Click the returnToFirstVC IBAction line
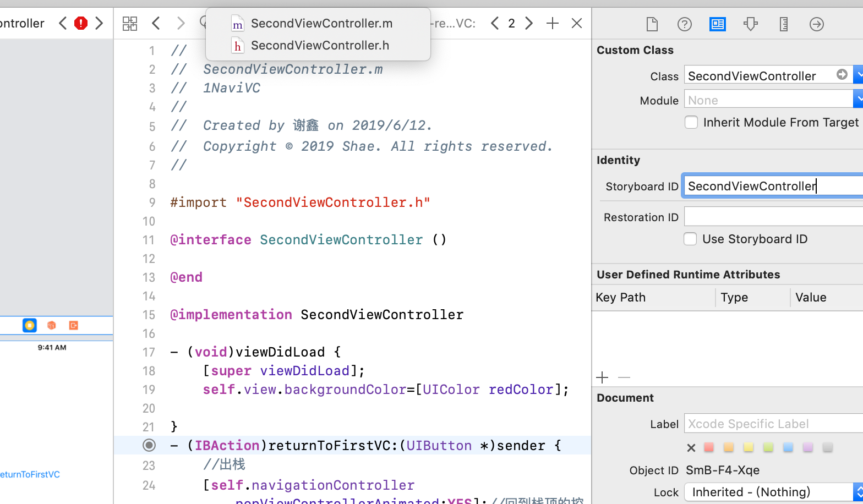The height and width of the screenshot is (504, 863). tap(365, 445)
